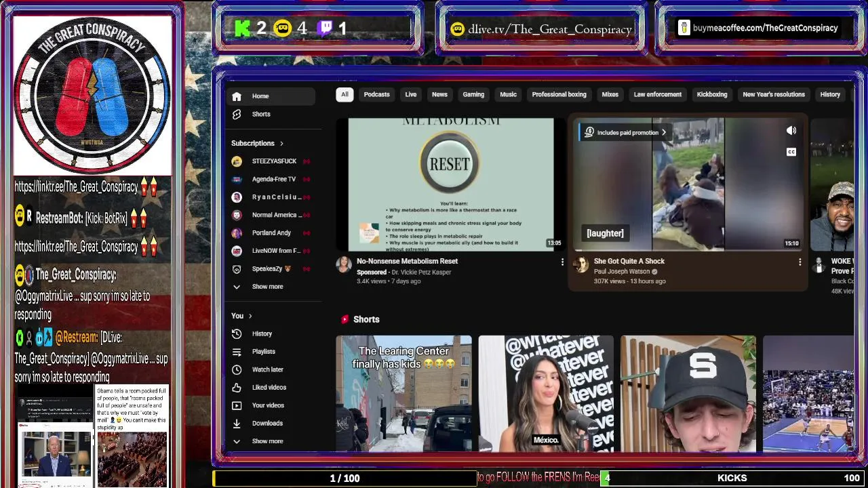Click the Obama mail-vote meme image
This screenshot has height=488, width=868.
[x=132, y=436]
